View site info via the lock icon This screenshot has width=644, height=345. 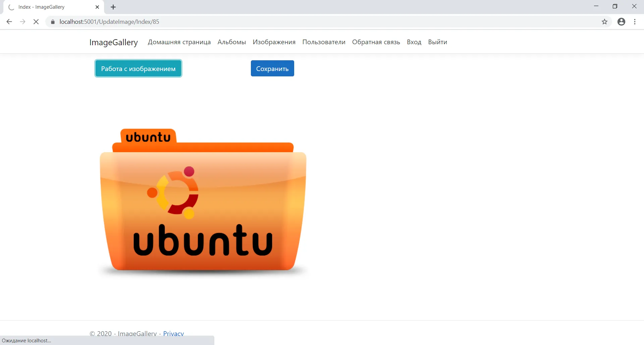pos(53,22)
